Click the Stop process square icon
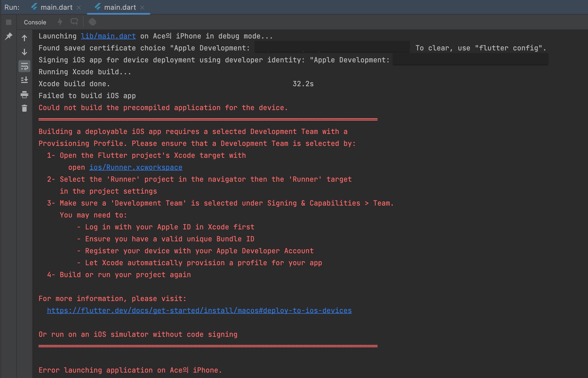The image size is (588, 378). pyautogui.click(x=9, y=22)
